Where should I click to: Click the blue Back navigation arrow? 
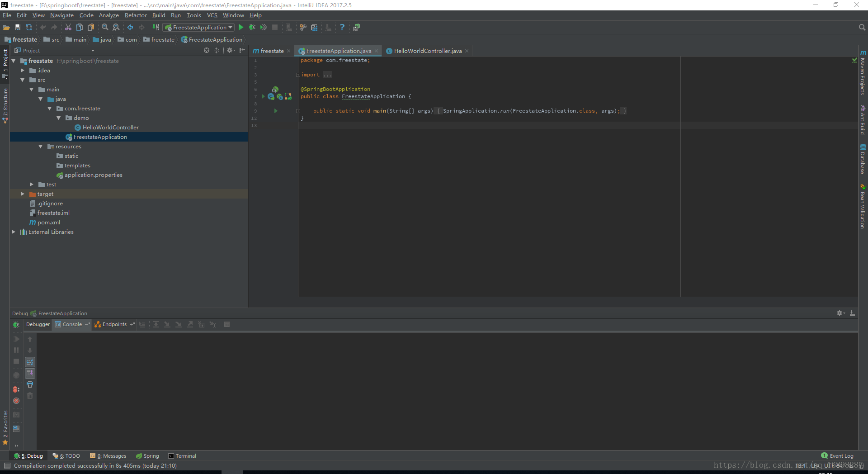(130, 28)
